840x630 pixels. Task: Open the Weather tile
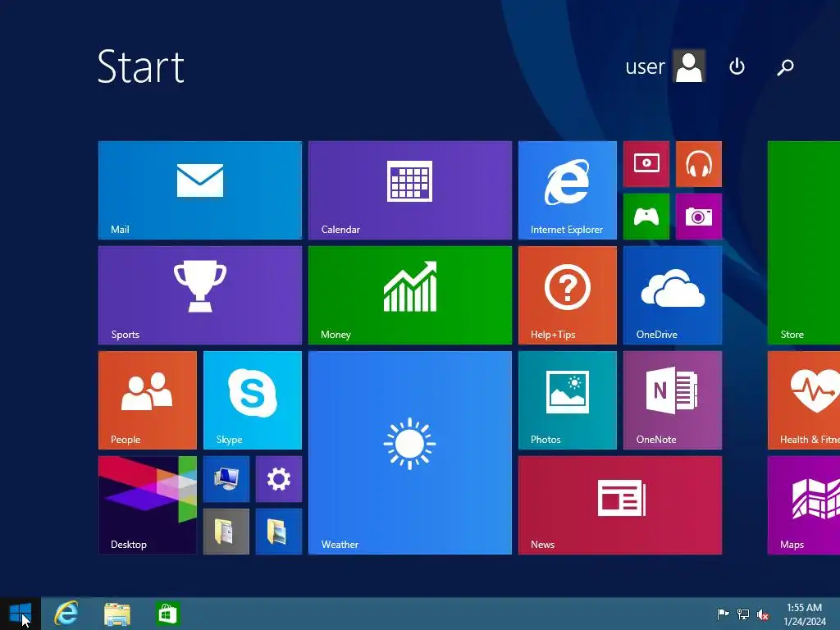pyautogui.click(x=410, y=453)
